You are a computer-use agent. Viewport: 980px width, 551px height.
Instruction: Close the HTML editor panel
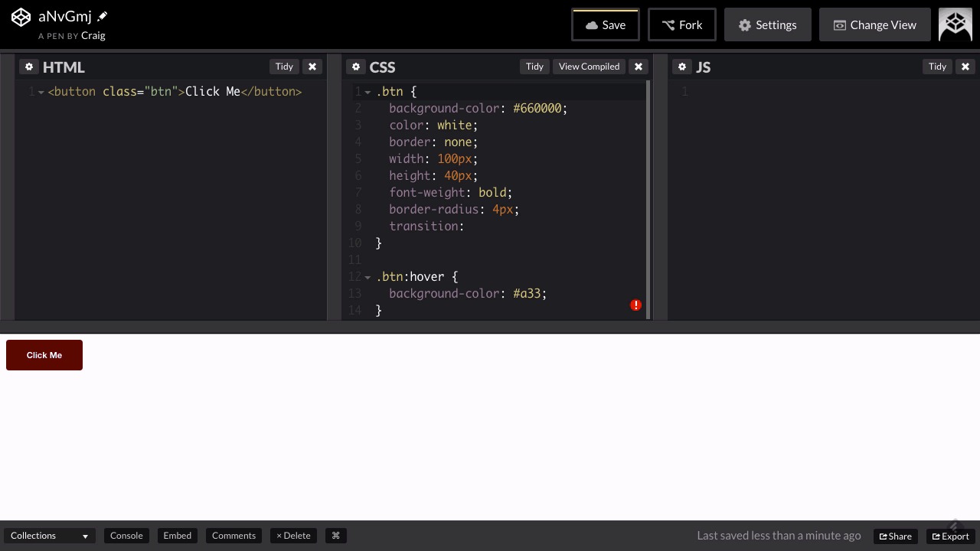click(x=312, y=67)
